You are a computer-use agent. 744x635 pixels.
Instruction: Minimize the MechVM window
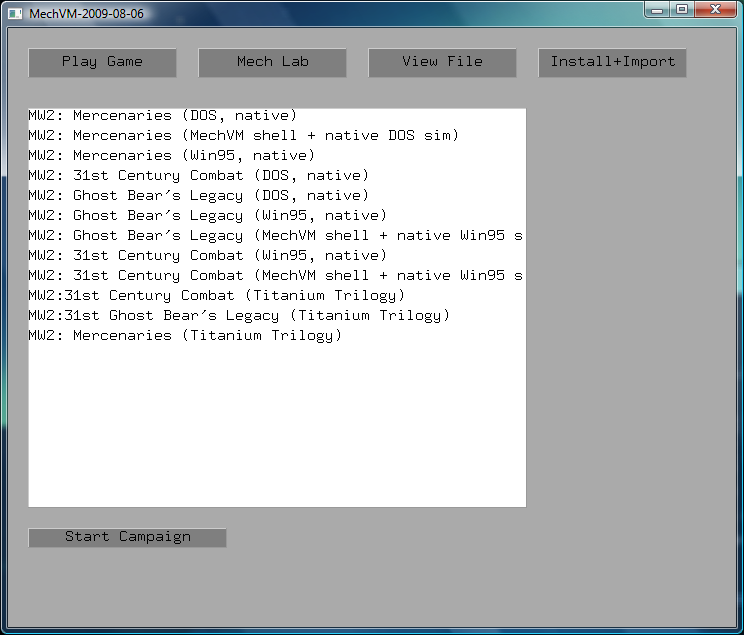[x=658, y=9]
